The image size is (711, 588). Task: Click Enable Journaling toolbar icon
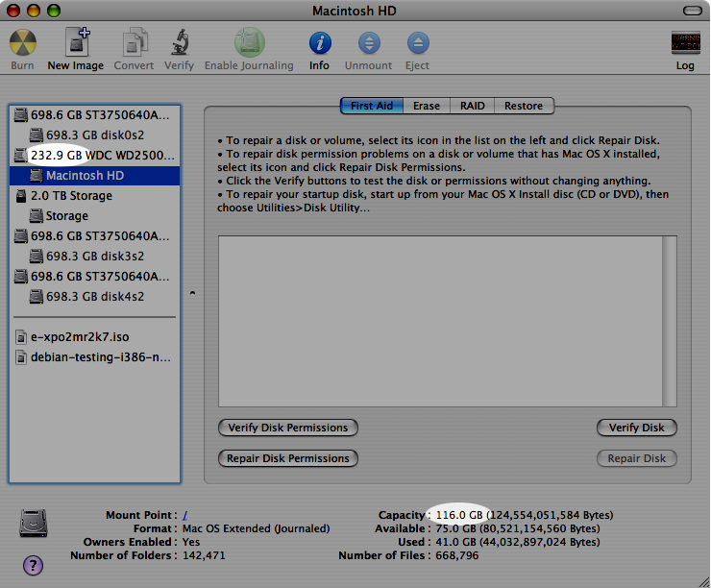click(x=250, y=42)
